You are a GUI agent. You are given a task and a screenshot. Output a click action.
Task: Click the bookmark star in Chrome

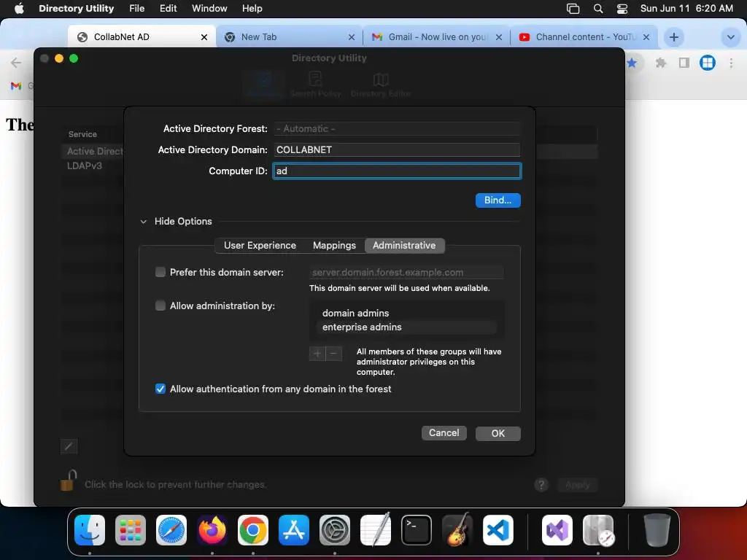tap(632, 63)
